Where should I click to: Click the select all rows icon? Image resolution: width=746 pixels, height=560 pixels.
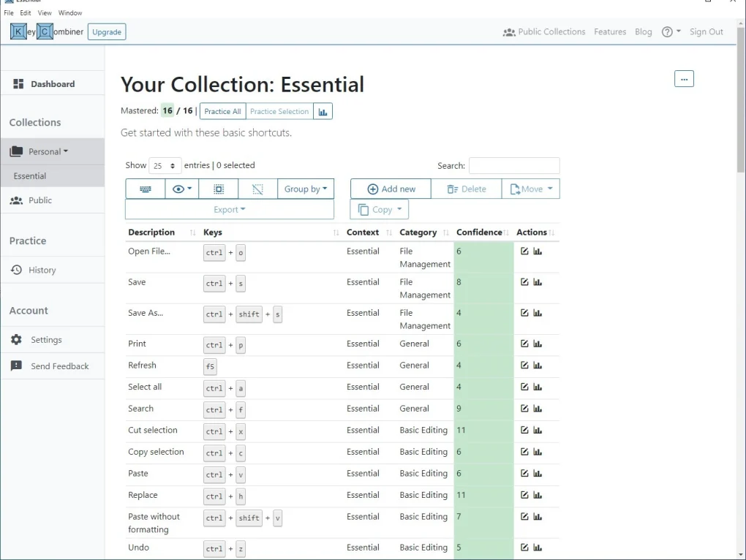pyautogui.click(x=219, y=189)
